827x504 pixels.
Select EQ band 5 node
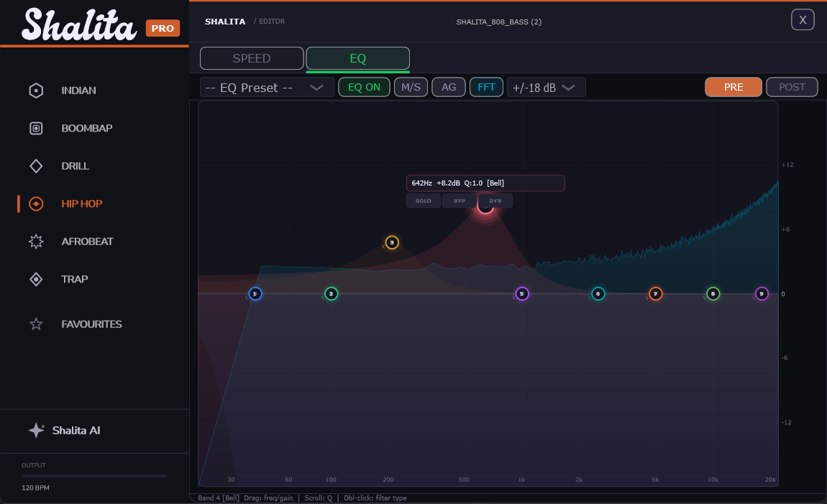click(521, 293)
